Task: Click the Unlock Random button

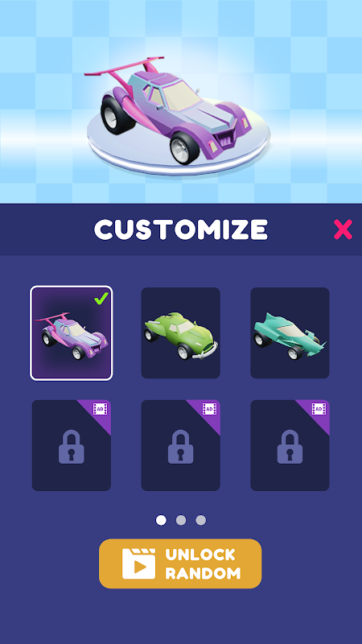Action: click(x=180, y=563)
